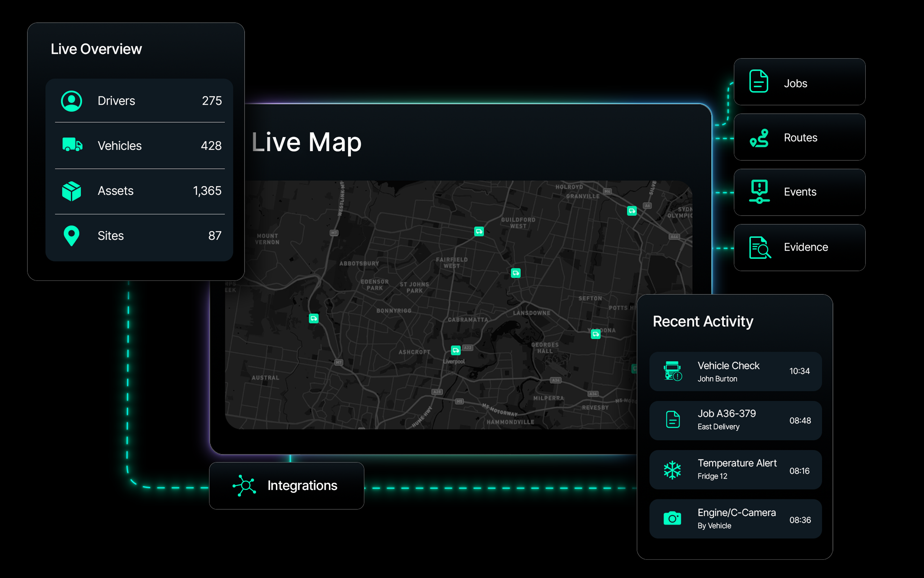Select the vehicle marker below Holroyd Granville
This screenshot has height=578, width=924.
pos(632,211)
